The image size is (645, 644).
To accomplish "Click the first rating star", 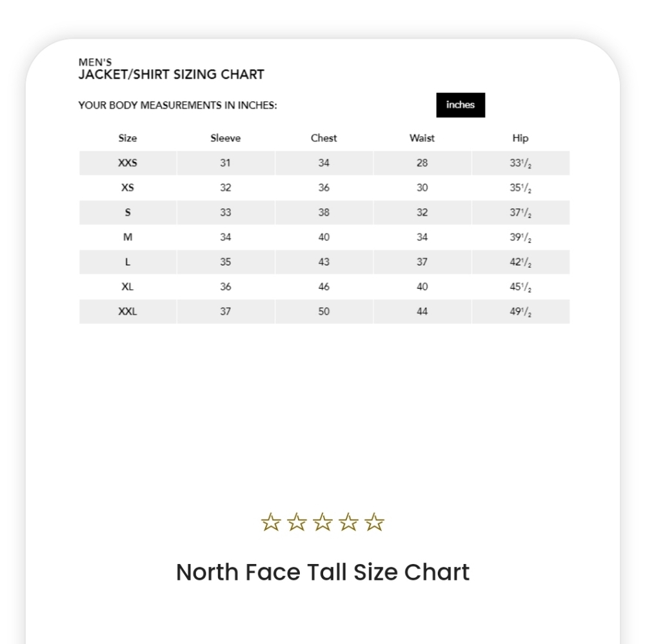I will pos(271,522).
